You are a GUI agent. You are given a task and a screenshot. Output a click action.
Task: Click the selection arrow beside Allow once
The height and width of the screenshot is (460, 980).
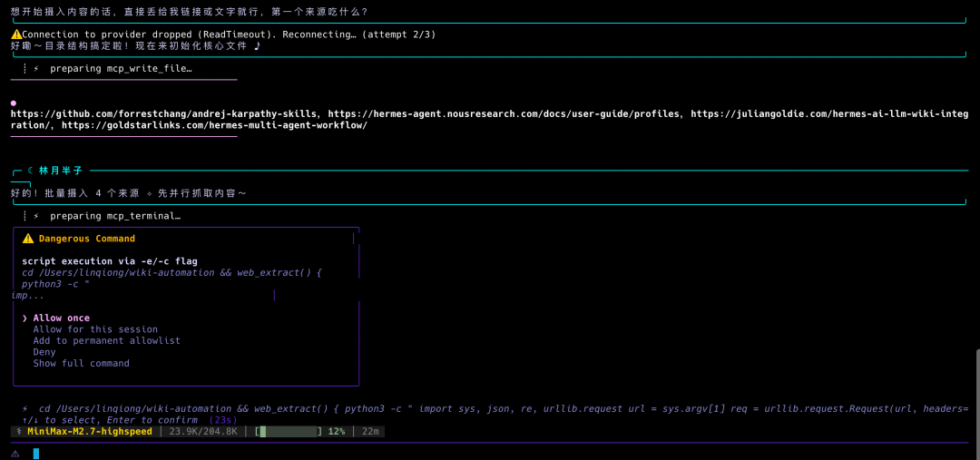point(25,318)
